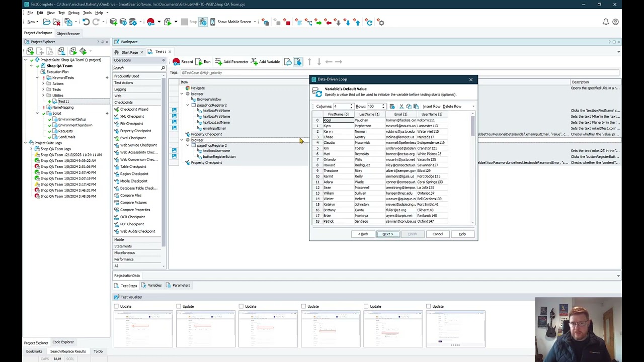This screenshot has height=362, width=644.
Task: Enable the second Update checkbox in Test Visualizer
Action: click(x=179, y=306)
